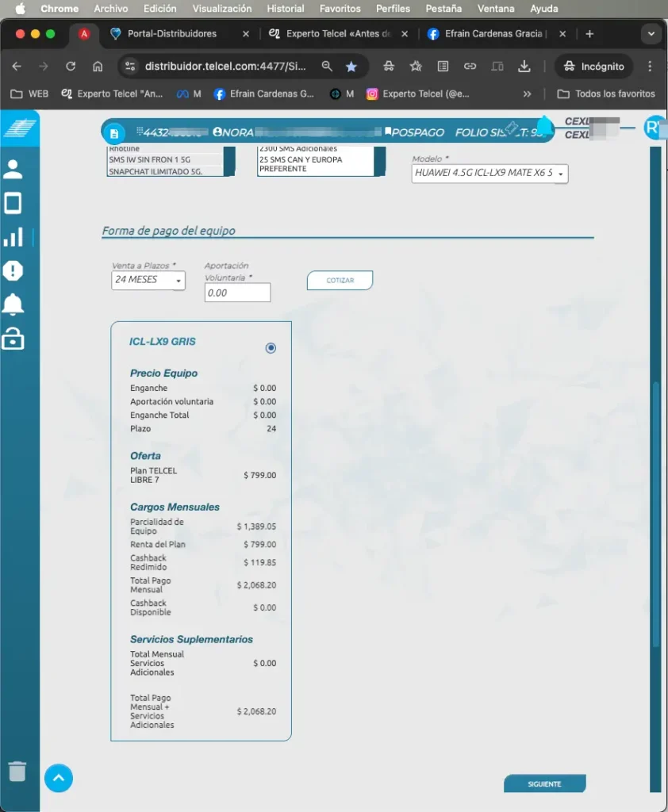Image resolution: width=668 pixels, height=812 pixels.
Task: Click the Chrome back arrow
Action: pos(17,67)
